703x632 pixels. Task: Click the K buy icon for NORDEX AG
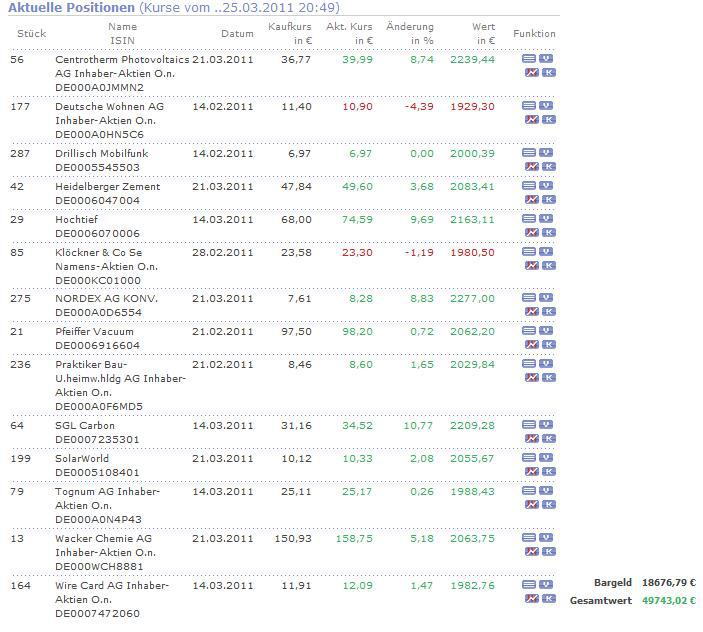tap(549, 312)
